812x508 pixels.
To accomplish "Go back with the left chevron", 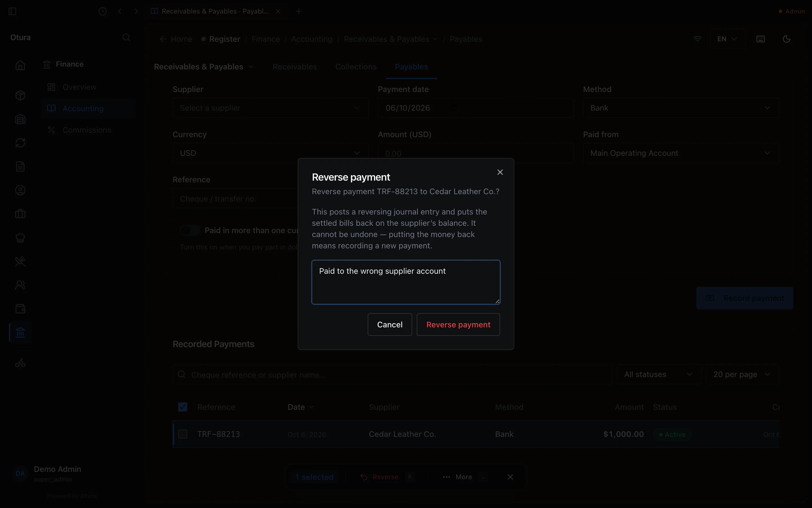I will 120,11.
